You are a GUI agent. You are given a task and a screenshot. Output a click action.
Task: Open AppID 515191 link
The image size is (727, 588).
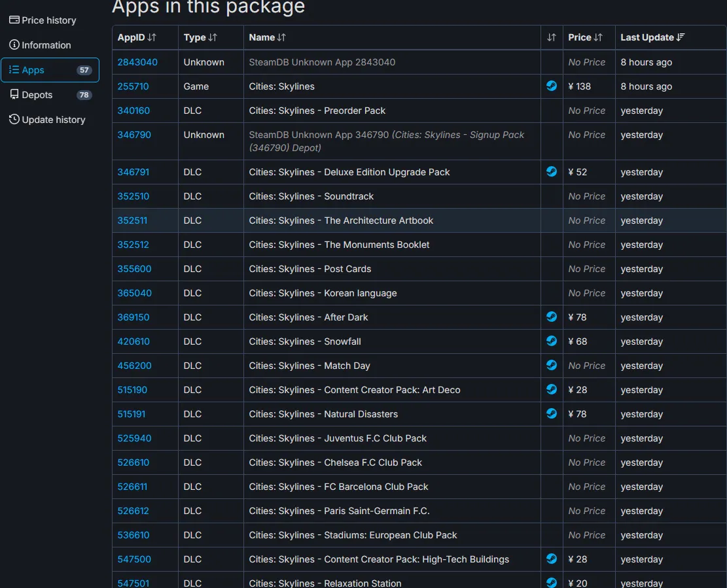click(132, 414)
